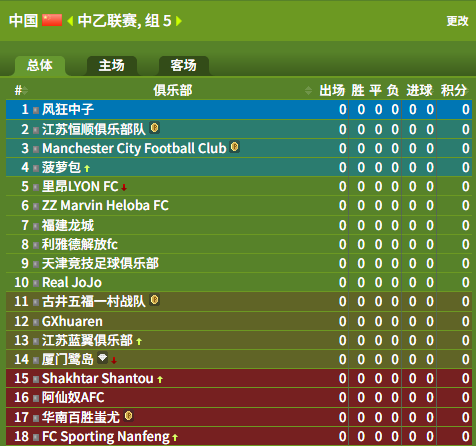Open Shakhtar Shantou club link
This screenshot has height=446, width=476.
click(98, 379)
